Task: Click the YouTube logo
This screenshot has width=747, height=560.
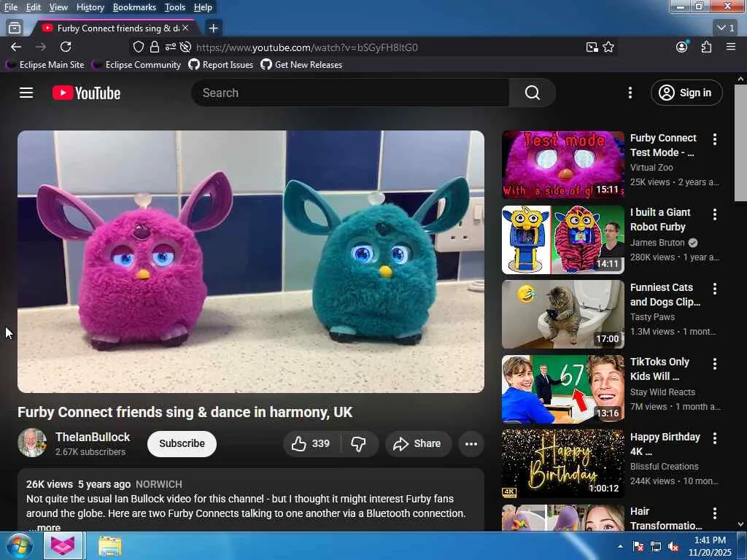Action: pyautogui.click(x=86, y=93)
